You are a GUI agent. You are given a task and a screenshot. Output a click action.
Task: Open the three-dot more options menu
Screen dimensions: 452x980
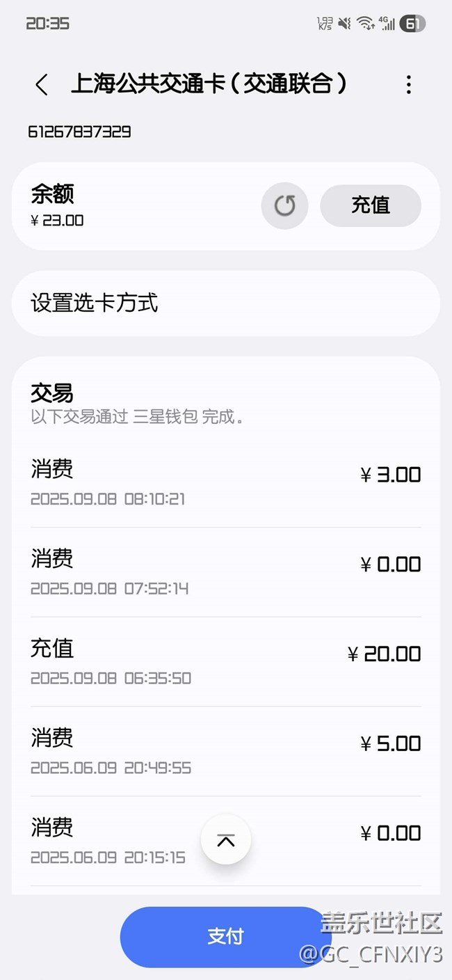[408, 85]
